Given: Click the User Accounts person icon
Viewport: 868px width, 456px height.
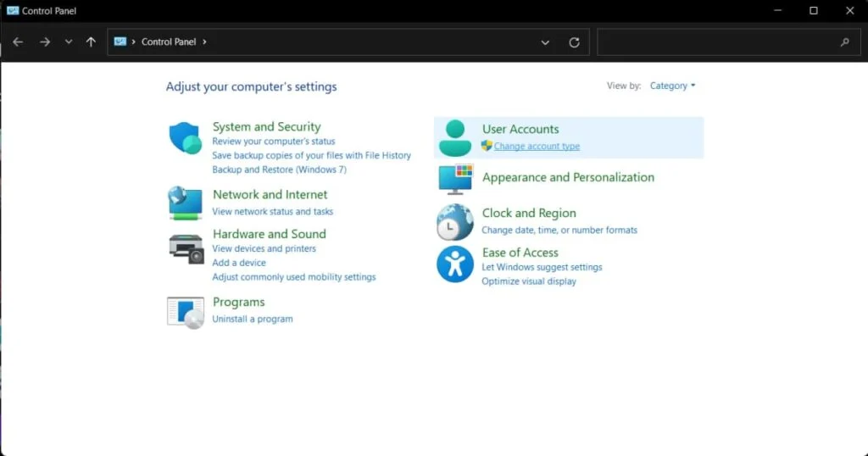Looking at the screenshot, I should pyautogui.click(x=455, y=138).
